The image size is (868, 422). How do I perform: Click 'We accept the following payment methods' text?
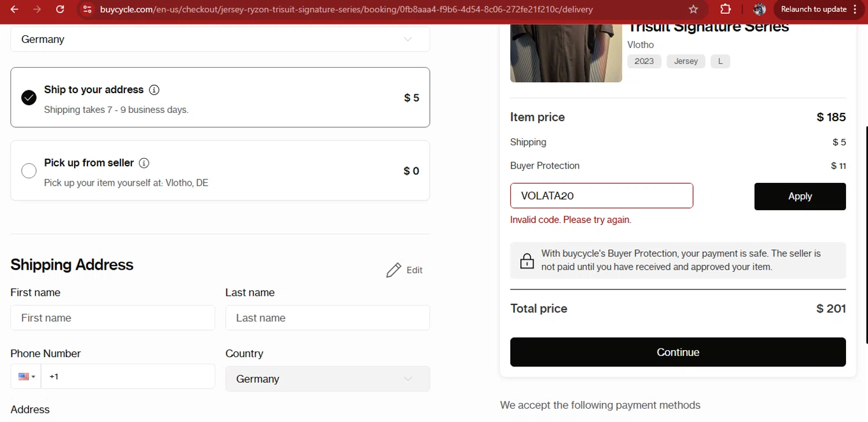click(600, 405)
